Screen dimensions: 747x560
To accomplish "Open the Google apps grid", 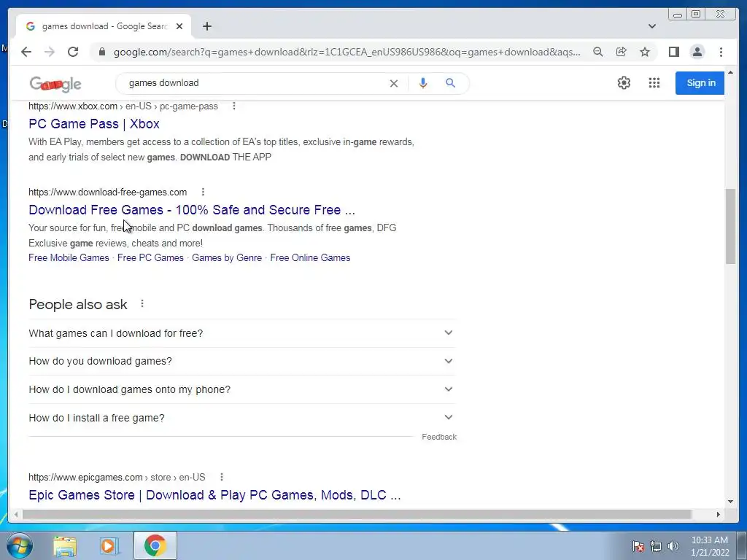I will [x=654, y=83].
